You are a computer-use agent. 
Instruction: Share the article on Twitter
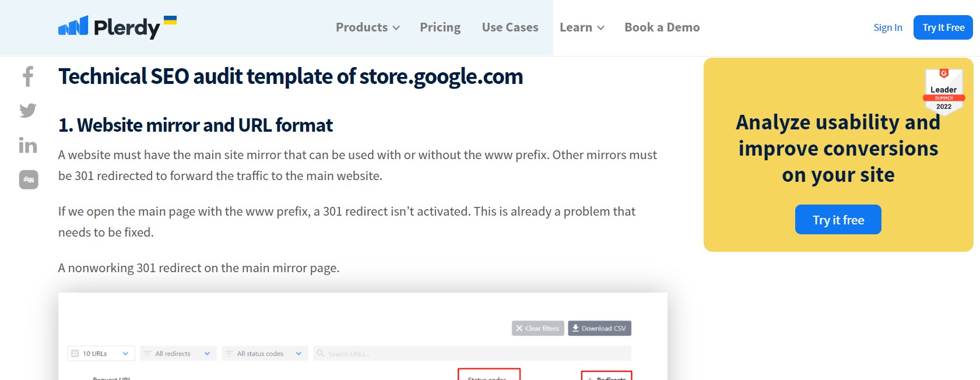coord(28,110)
